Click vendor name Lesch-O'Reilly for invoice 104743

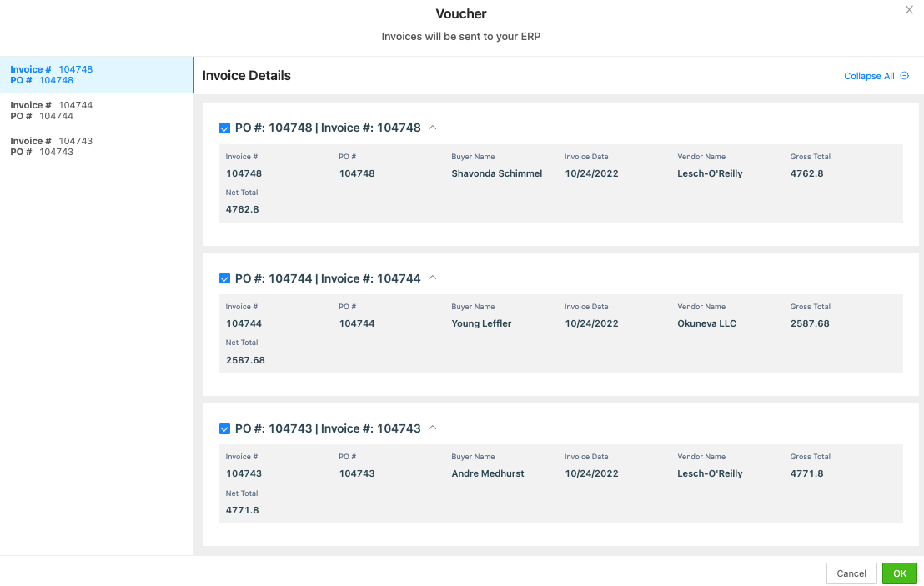[x=710, y=473]
